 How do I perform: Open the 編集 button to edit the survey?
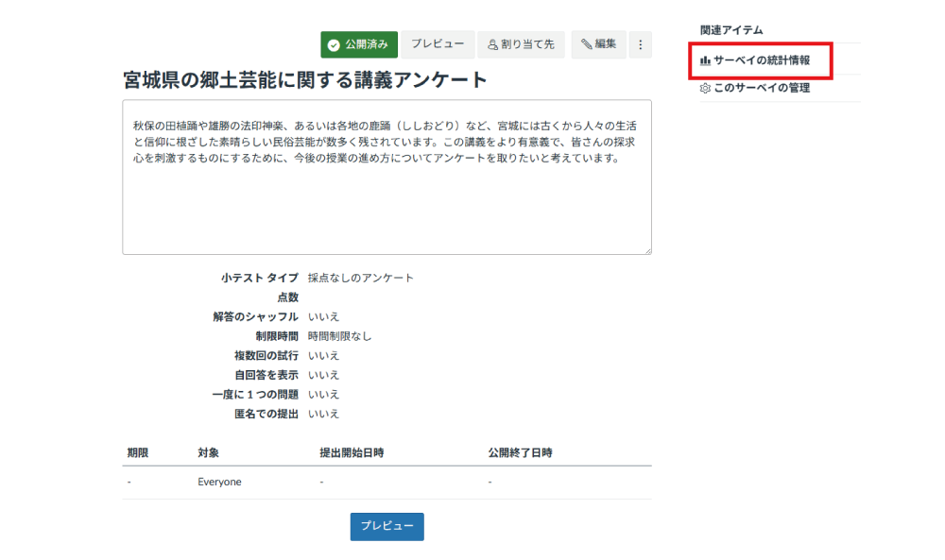point(598,44)
